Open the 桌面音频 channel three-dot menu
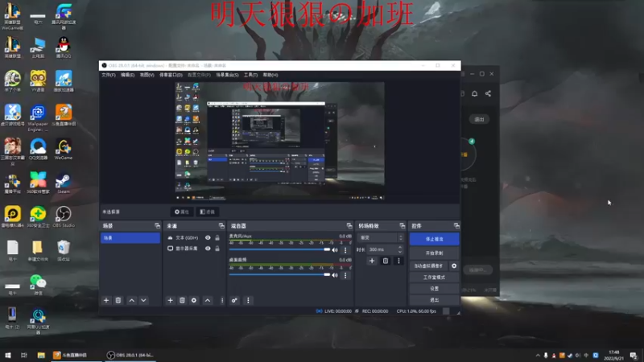 pos(345,275)
